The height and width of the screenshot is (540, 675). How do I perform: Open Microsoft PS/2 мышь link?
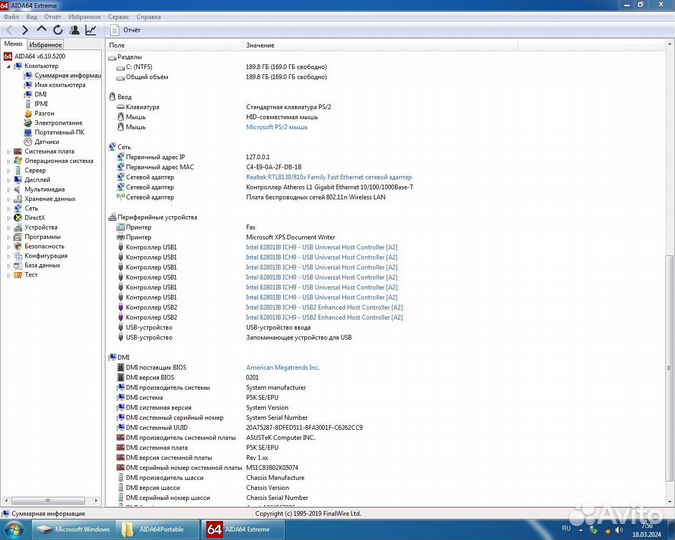coord(276,127)
